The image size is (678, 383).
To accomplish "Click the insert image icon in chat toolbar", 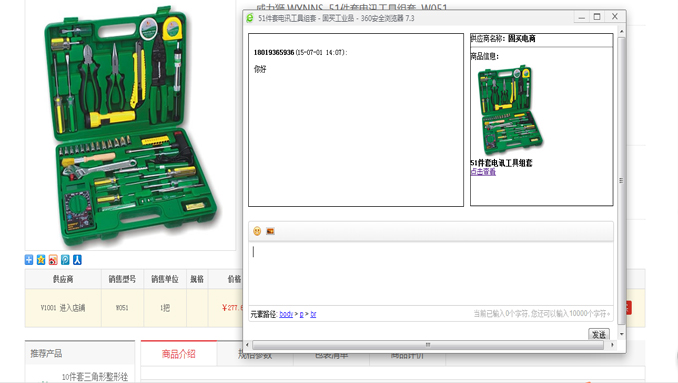I will (x=270, y=231).
